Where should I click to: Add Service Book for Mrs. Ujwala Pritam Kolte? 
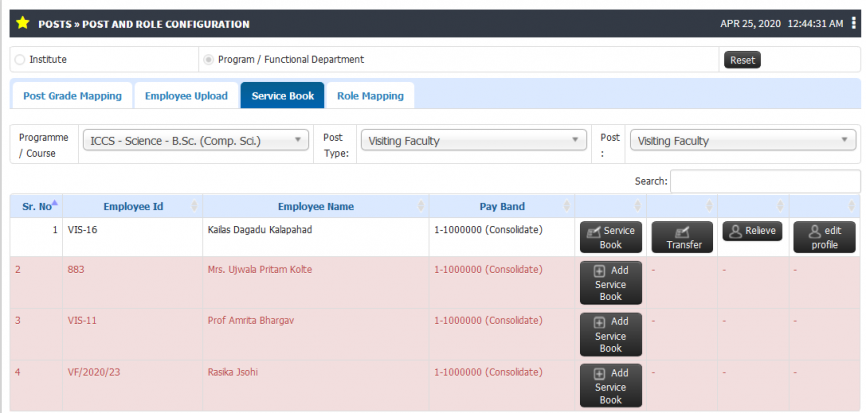point(611,283)
